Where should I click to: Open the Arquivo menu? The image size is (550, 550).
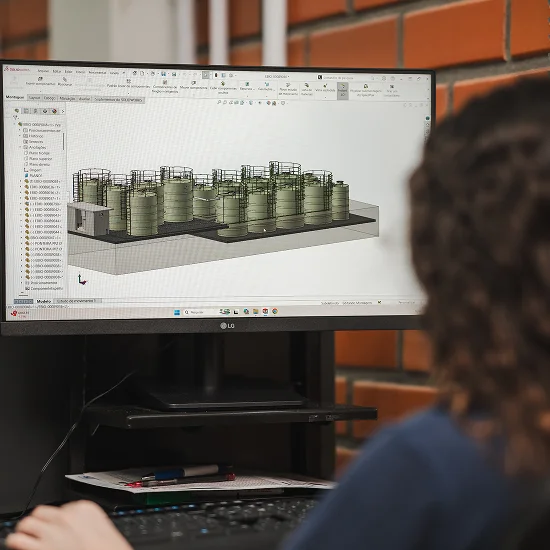click(x=43, y=71)
